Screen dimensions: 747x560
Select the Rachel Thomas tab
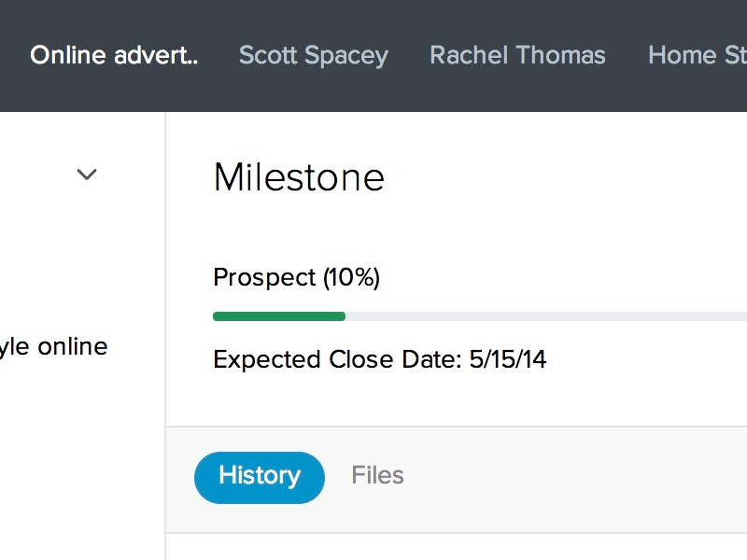pyautogui.click(x=517, y=56)
